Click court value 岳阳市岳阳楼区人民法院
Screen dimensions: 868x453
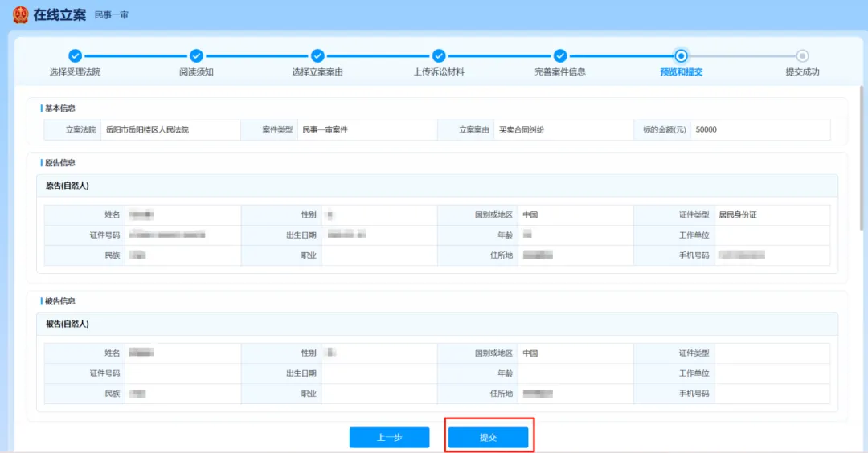(147, 130)
